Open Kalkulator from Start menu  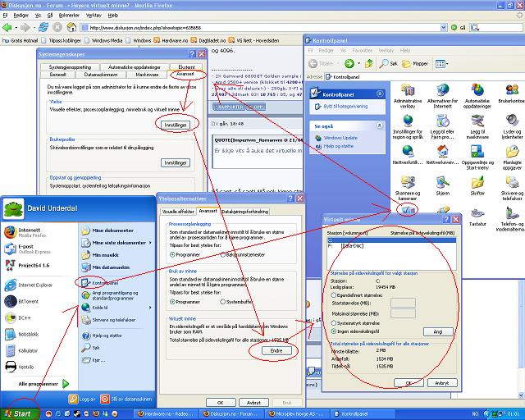pos(22,350)
